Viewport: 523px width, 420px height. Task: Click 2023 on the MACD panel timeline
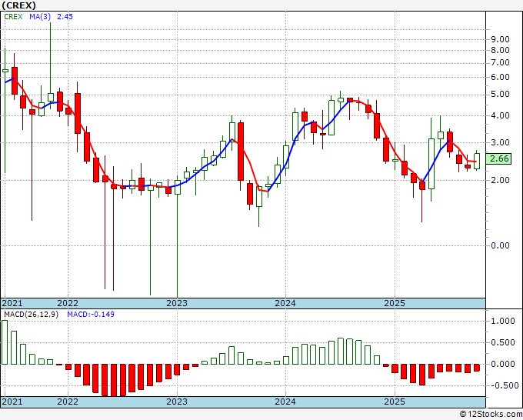coord(177,402)
